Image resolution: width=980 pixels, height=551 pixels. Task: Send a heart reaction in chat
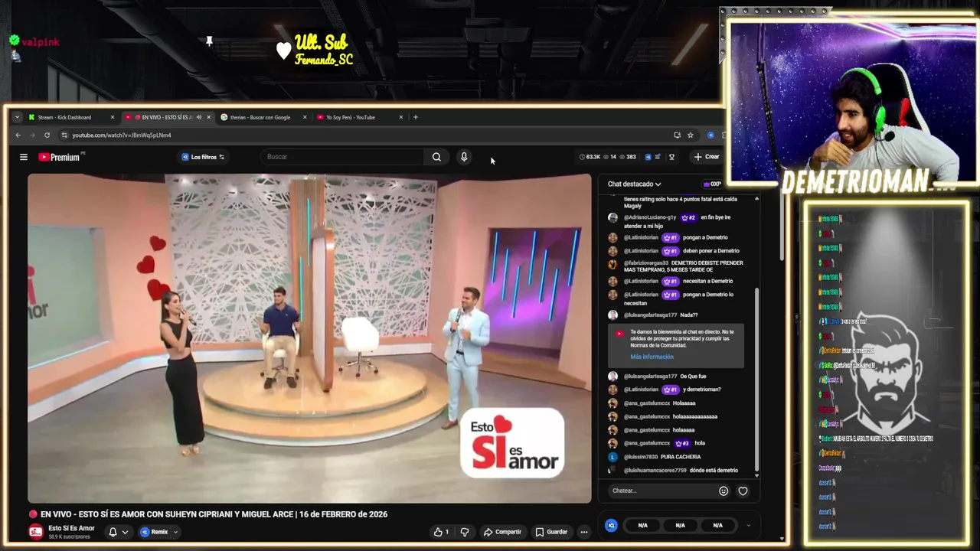tap(743, 491)
